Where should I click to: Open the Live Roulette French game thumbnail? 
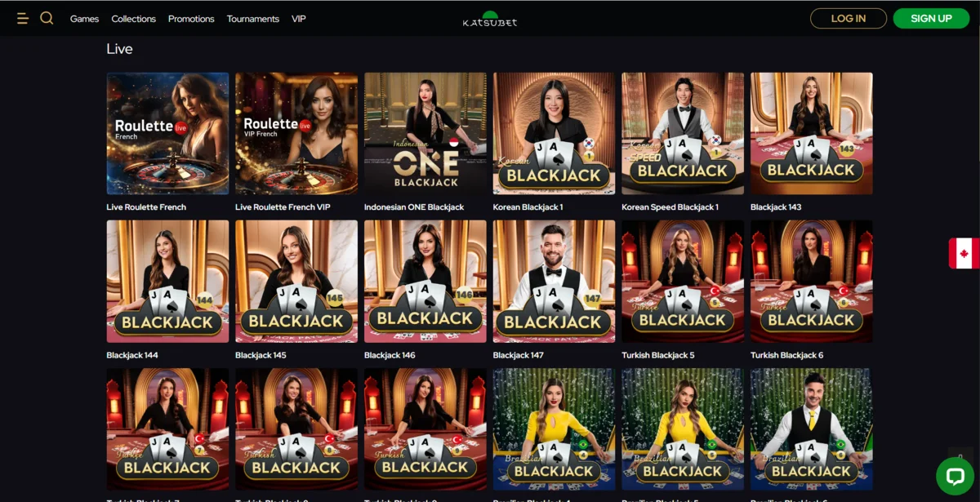pos(167,133)
